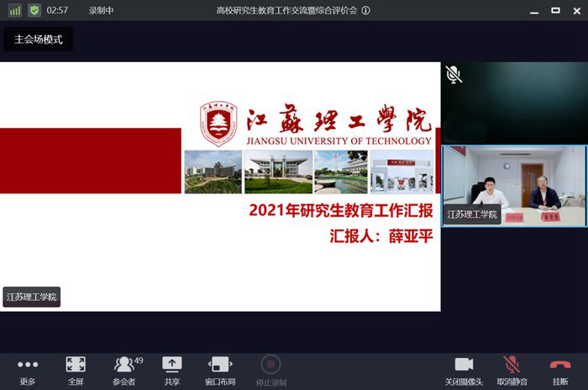588x390 pixels.
Task: Click the 主会场模式 mode button
Action: [39, 39]
